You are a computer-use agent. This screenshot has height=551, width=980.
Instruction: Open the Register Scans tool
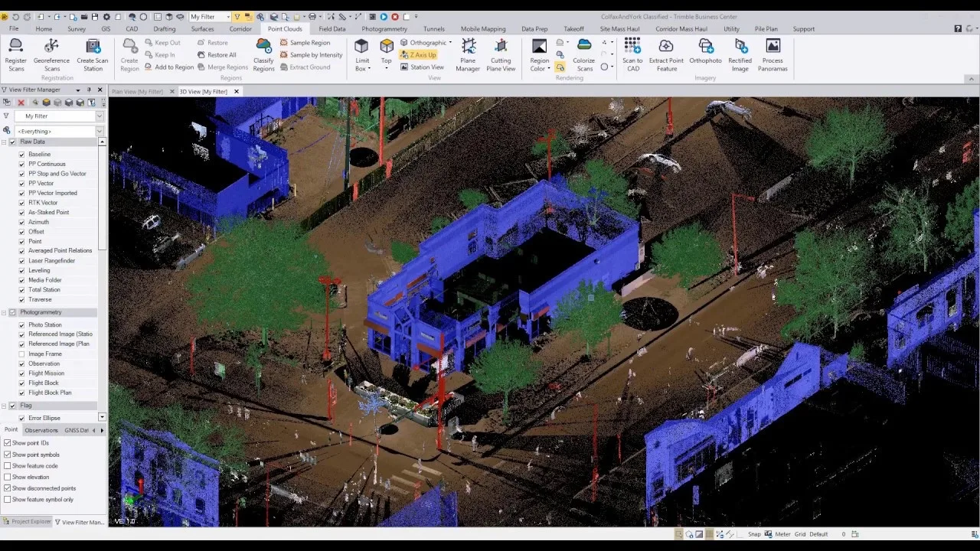tap(16, 55)
